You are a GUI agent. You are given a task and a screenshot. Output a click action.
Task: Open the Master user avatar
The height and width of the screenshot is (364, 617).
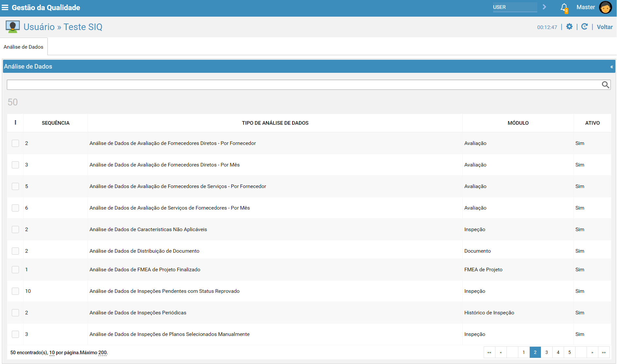(x=605, y=7)
